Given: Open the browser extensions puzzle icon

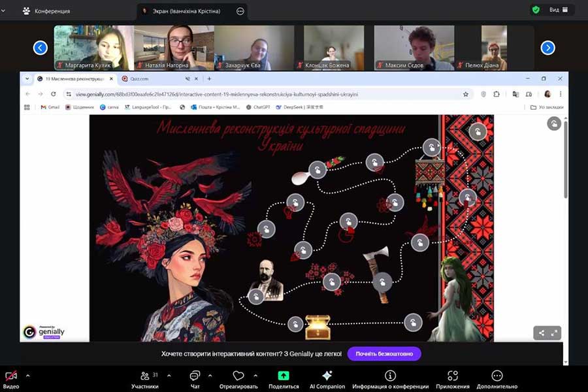Looking at the screenshot, I should coord(496,94).
